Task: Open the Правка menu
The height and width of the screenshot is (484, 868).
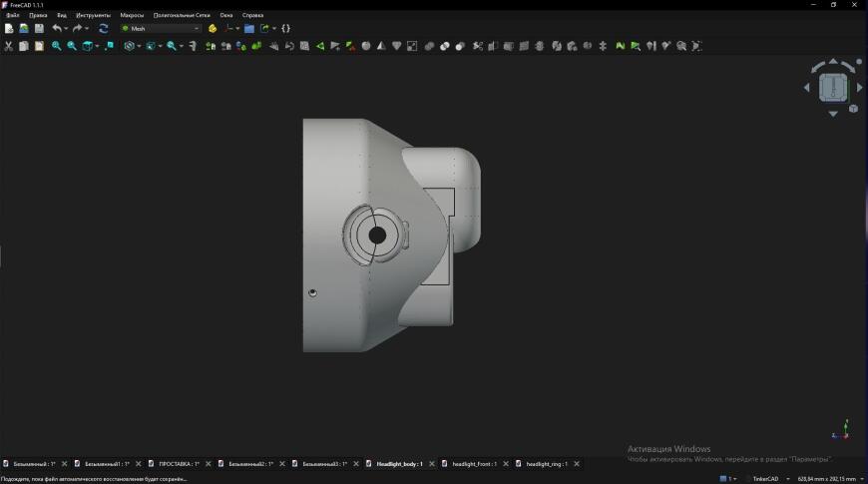Action: point(38,15)
